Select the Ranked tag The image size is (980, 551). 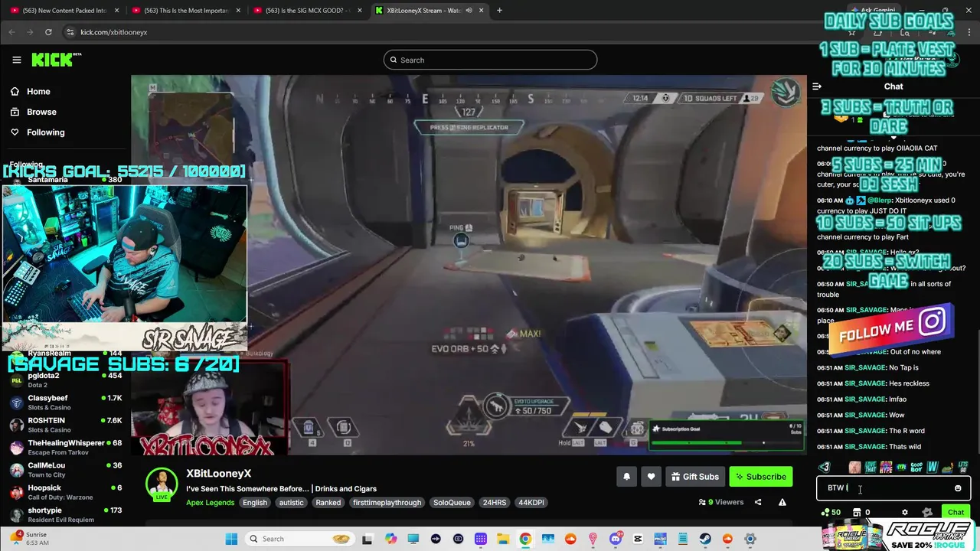pyautogui.click(x=328, y=503)
